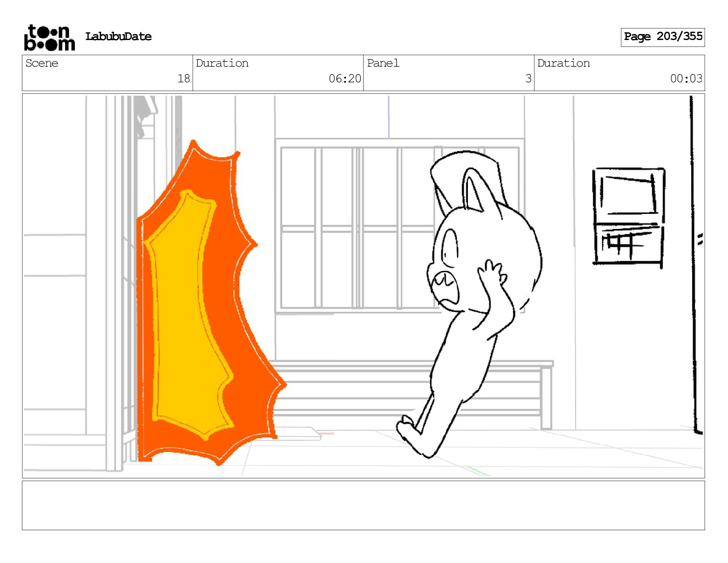Select the Panel label

pyautogui.click(x=383, y=63)
